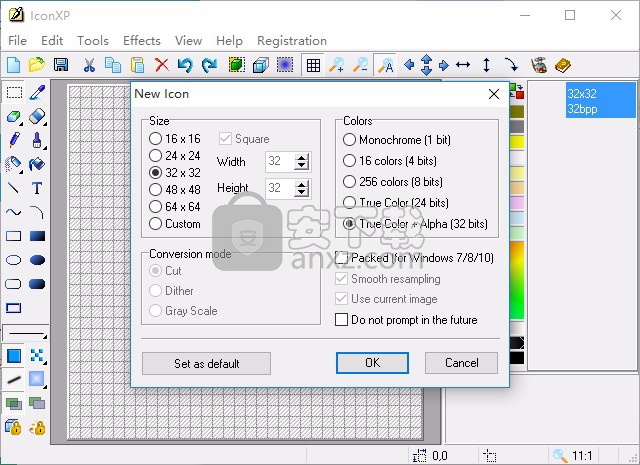Screen dimensions: 640x465
Task: Select the paint bucket fill tool
Action: click(37, 164)
